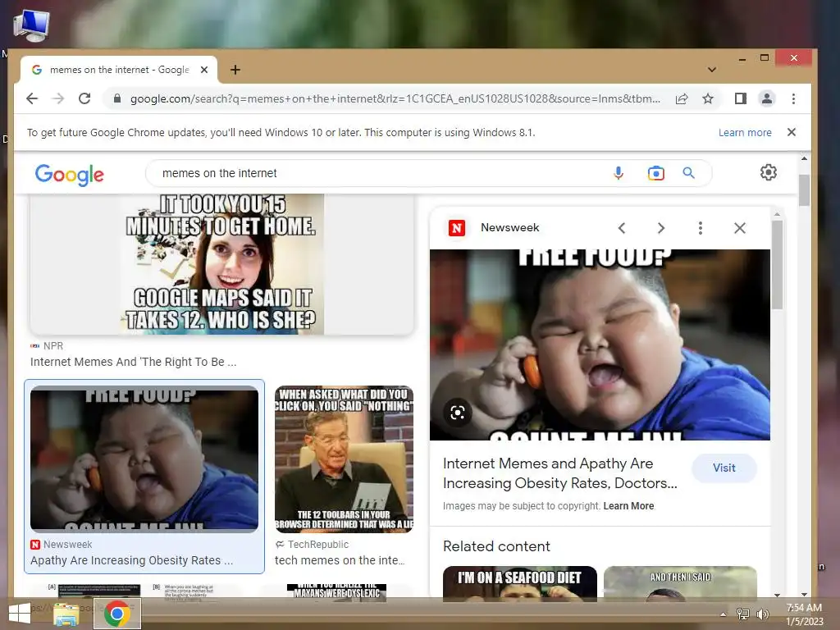Open network icon in system tray
Screen dimensions: 840x630
[742, 614]
